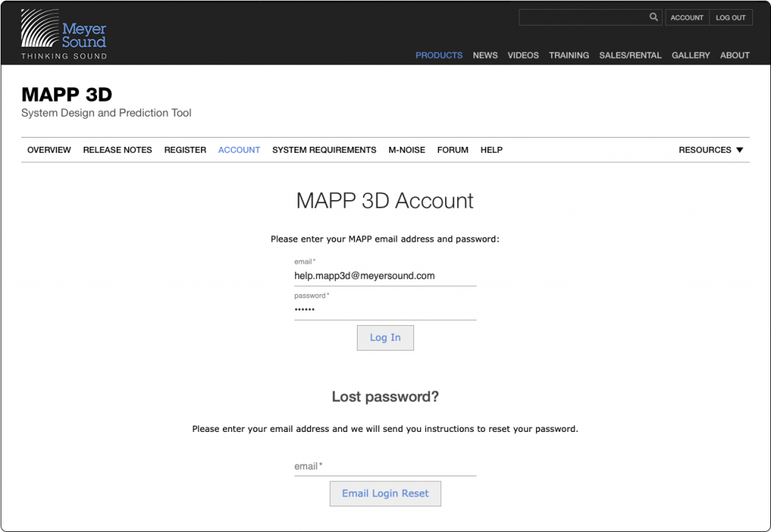Click the top search input field

click(584, 17)
